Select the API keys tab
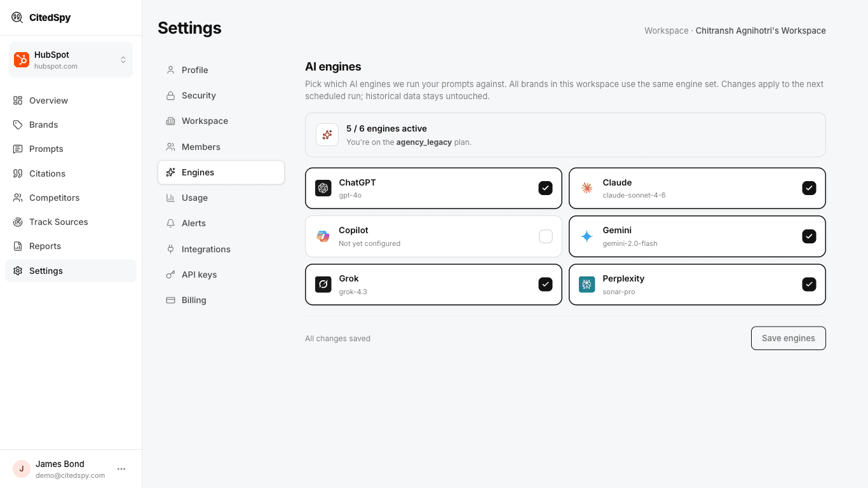This screenshot has width=868, height=488. click(221, 274)
